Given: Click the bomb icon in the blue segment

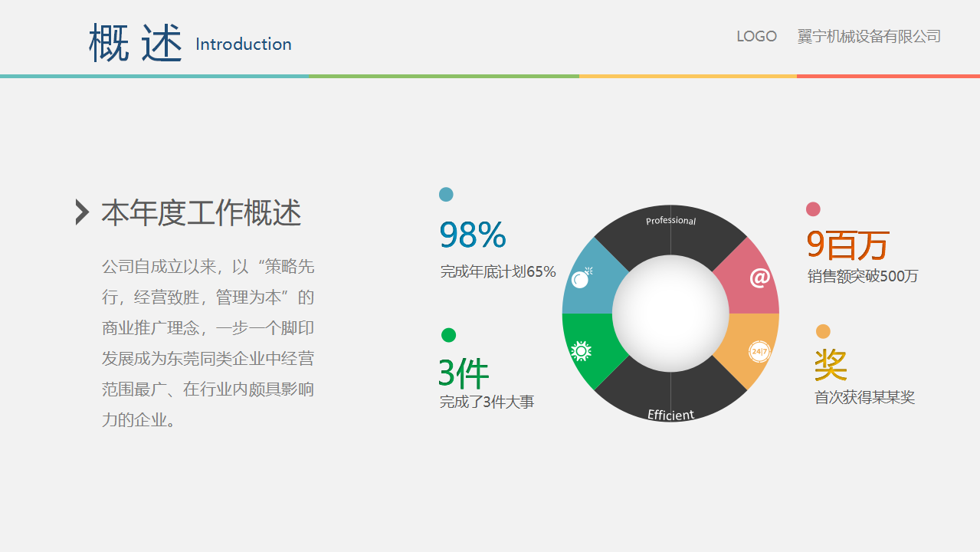Looking at the screenshot, I should (582, 278).
